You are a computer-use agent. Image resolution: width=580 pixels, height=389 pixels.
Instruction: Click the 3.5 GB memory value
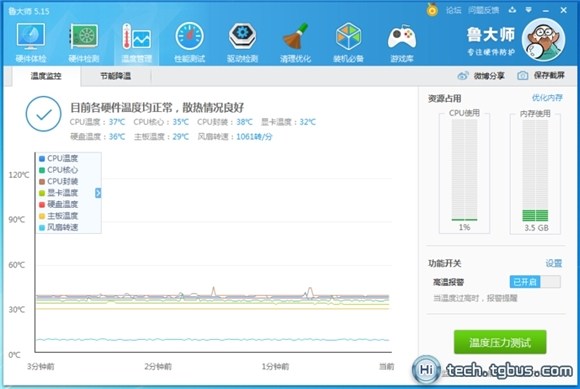point(536,228)
